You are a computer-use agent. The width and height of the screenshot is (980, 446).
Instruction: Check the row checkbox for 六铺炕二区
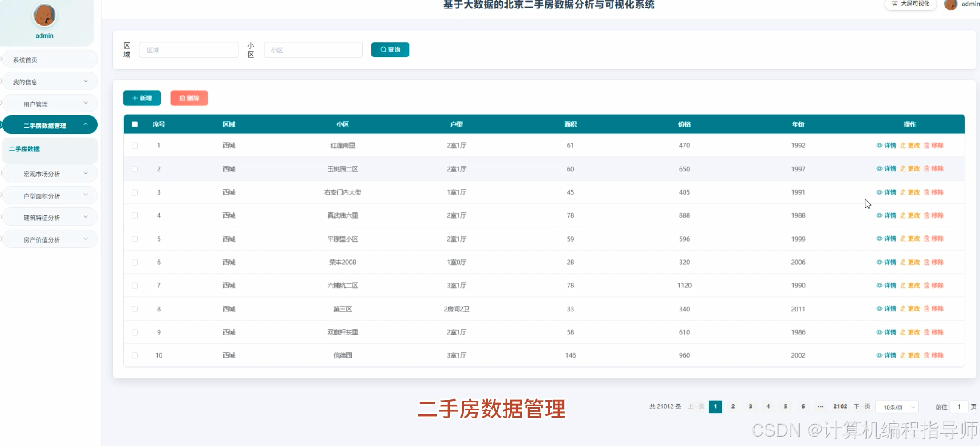135,286
